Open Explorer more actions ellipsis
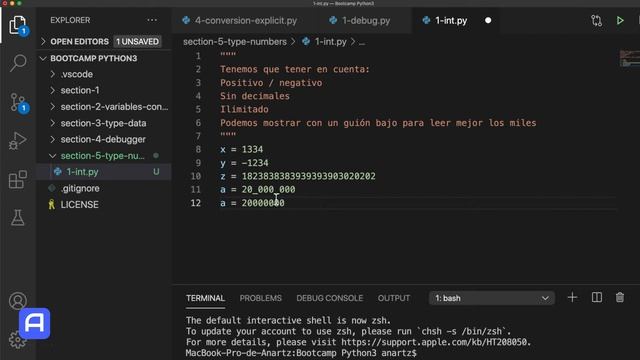640x360 pixels. [x=152, y=20]
